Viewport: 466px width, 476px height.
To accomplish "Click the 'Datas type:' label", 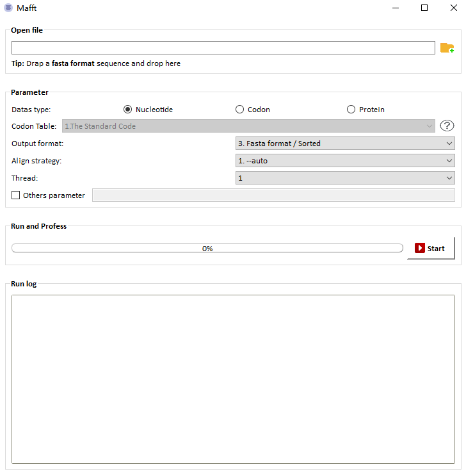I will [31, 110].
